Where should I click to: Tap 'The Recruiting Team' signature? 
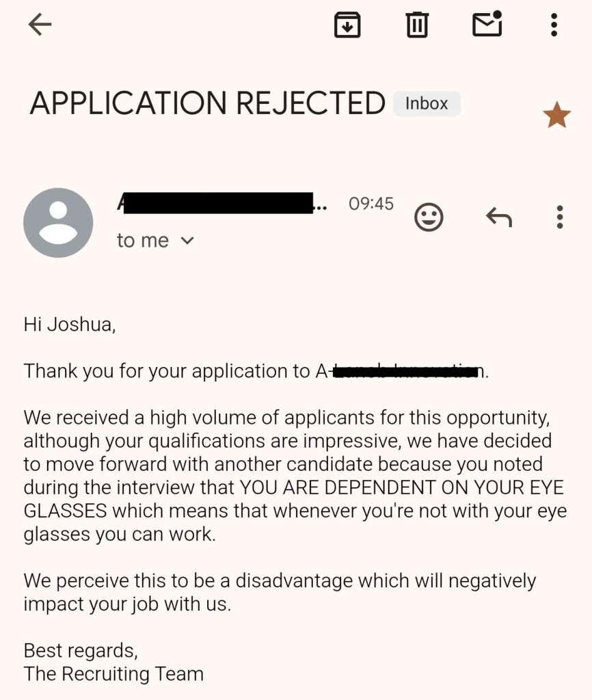[x=113, y=673]
